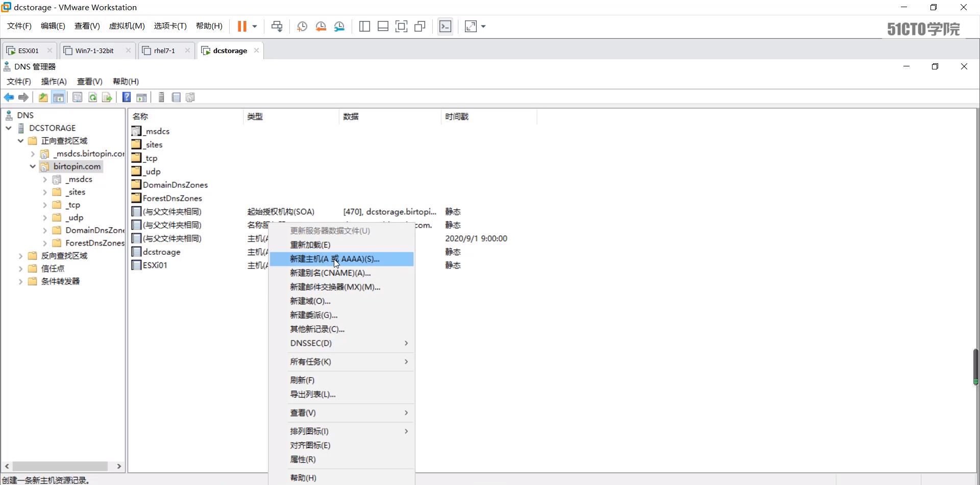980x485 pixels.
Task: Open the VMware 虚拟机(M) menu
Action: [127, 26]
